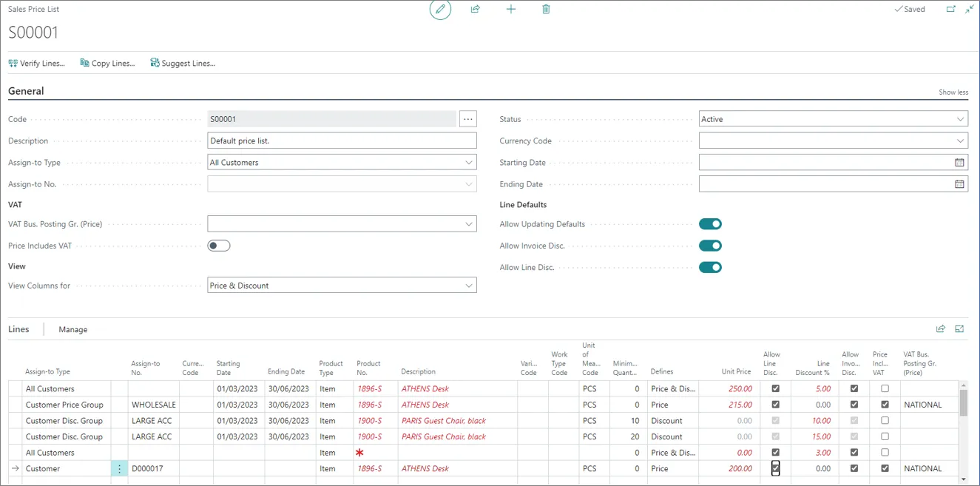Switch off Allow Line Disc. in Line Defaults
Viewport: 980px width, 486px height.
[x=710, y=267]
